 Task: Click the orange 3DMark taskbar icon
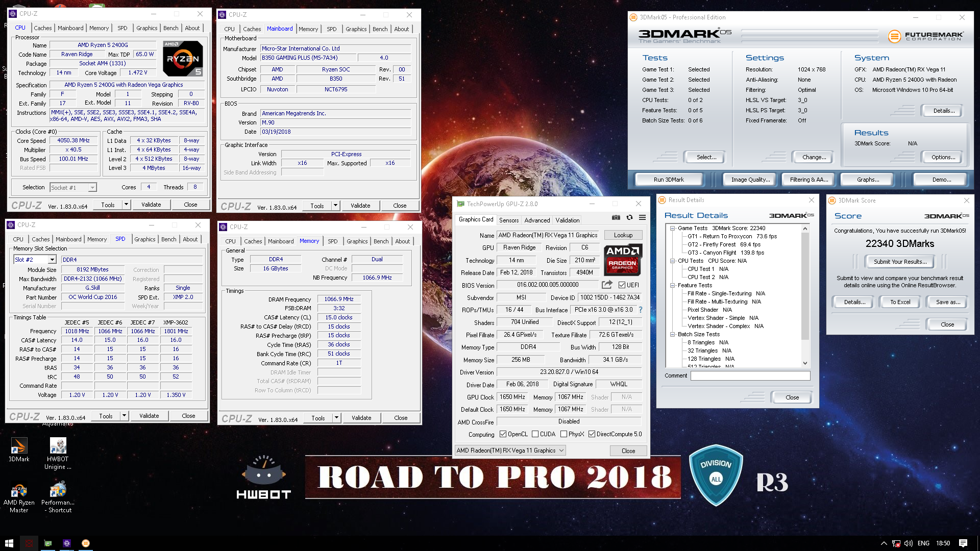pos(86,543)
